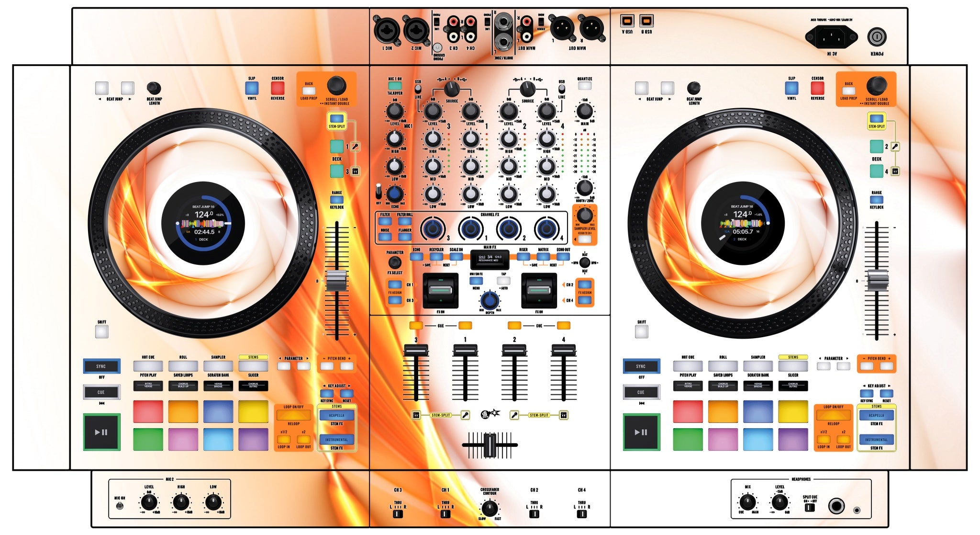This screenshot has width=980, height=535.
Task: Click the left deck RANGE keylock button
Action: tap(336, 200)
